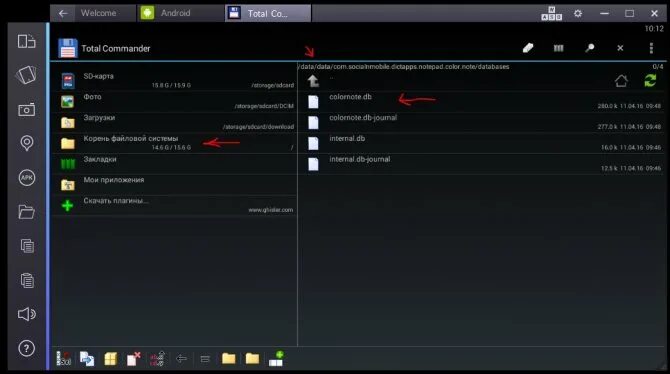
Task: Click the home icon in right panel
Action: pyautogui.click(x=621, y=81)
